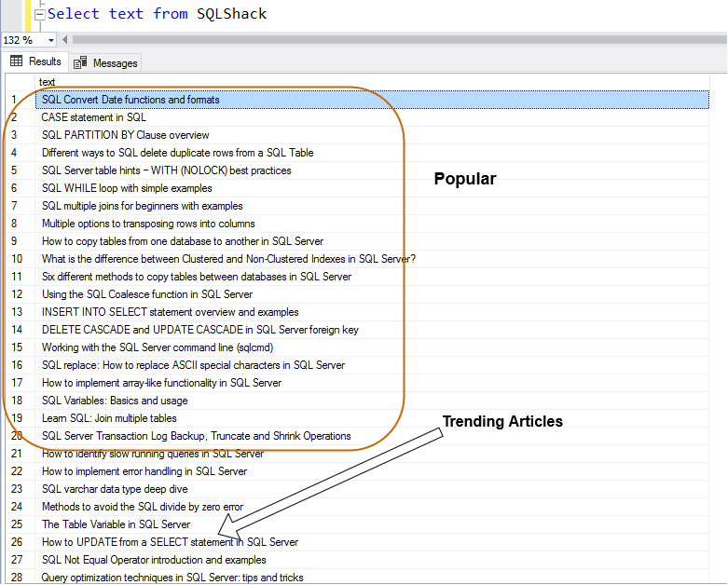This screenshot has height=585, width=728.
Task: Click the Results tab grid icon
Action: pos(17,61)
